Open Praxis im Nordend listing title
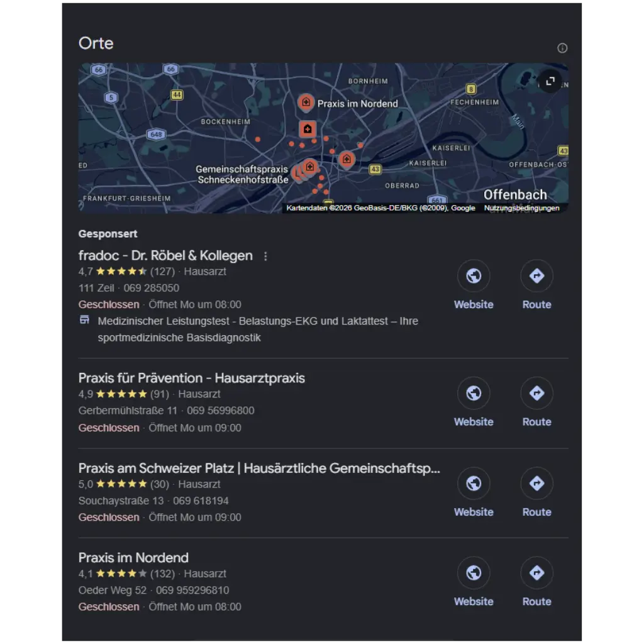 pos(133,558)
